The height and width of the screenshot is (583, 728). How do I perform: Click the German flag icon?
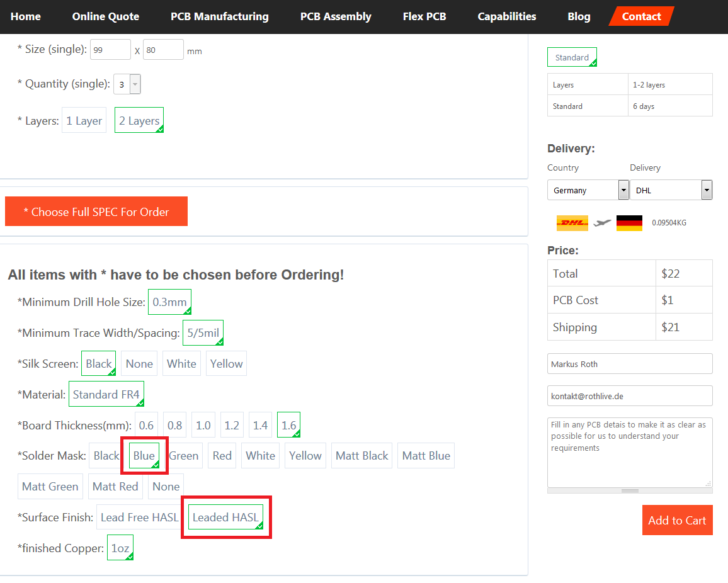click(629, 223)
